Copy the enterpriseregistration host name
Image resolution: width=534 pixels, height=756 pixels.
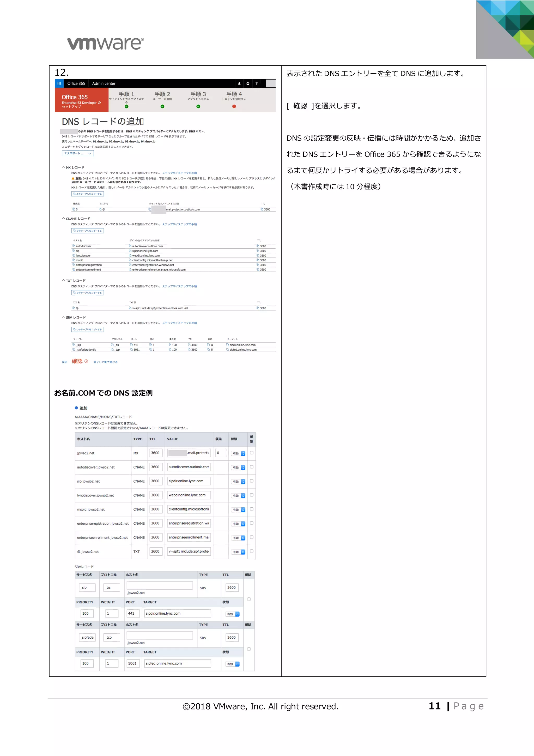pos(74,265)
